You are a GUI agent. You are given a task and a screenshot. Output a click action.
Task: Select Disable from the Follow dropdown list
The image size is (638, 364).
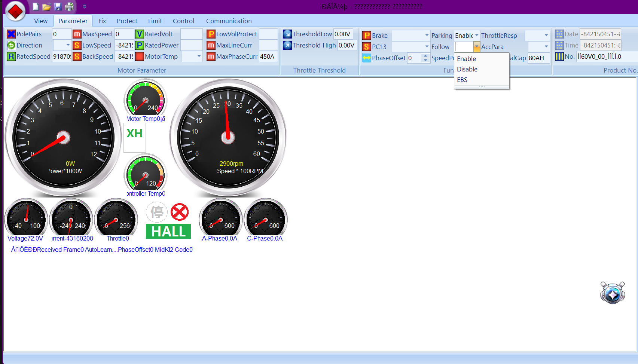467,69
